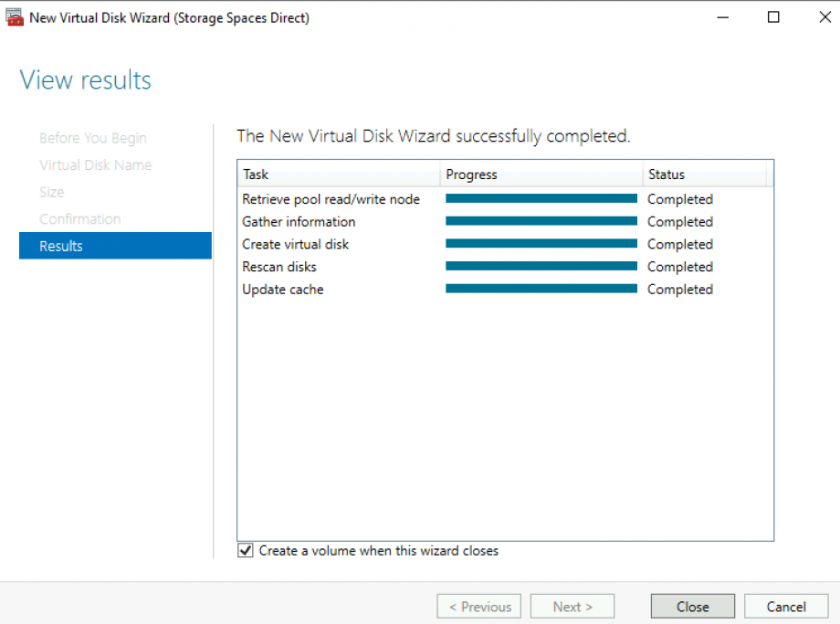Click the Cancel button
Viewport: 840px width, 624px height.
786,606
